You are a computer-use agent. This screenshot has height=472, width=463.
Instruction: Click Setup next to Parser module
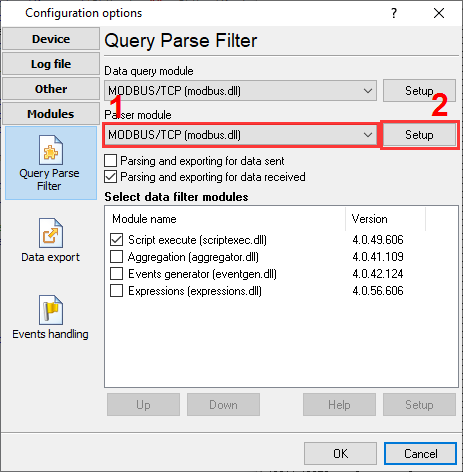[419, 135]
